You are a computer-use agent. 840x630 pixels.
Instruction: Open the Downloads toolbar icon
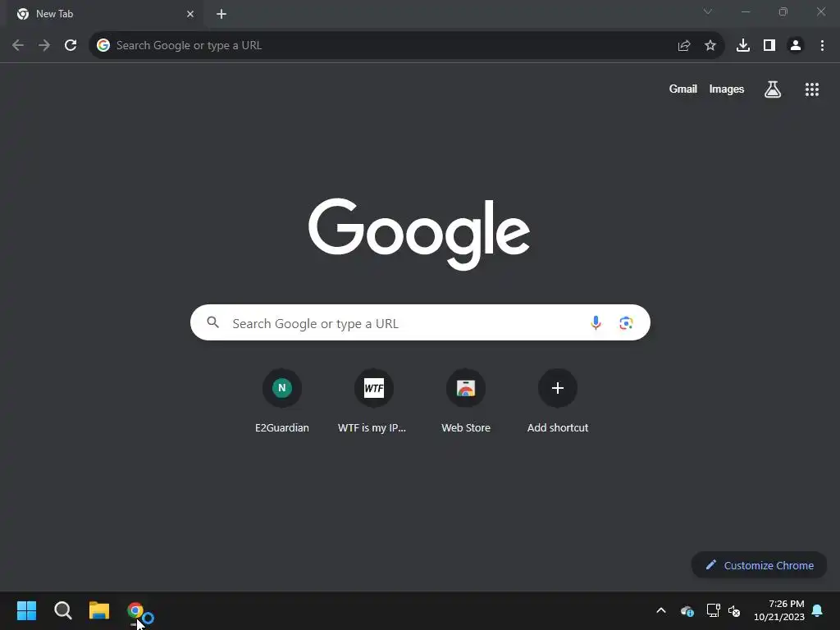point(743,46)
